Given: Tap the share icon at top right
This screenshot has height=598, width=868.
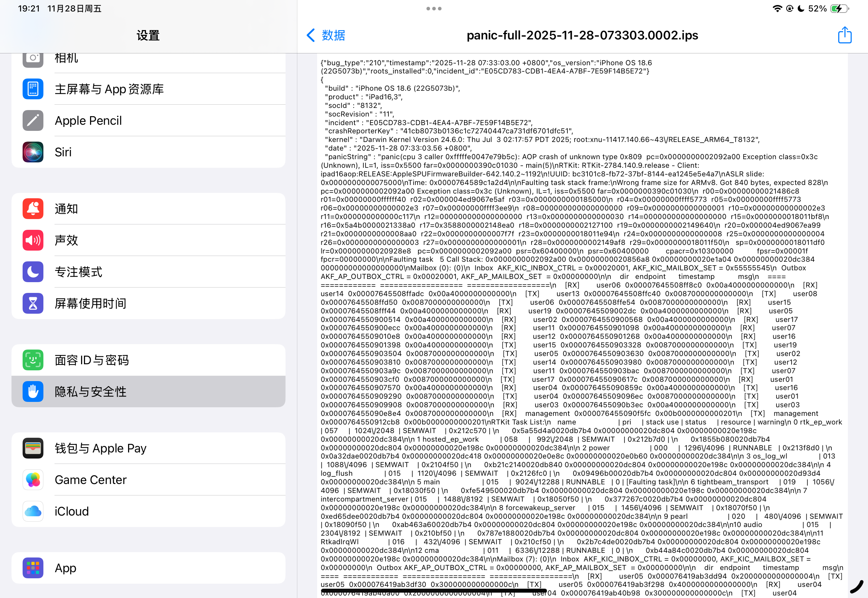Looking at the screenshot, I should pyautogui.click(x=844, y=35).
